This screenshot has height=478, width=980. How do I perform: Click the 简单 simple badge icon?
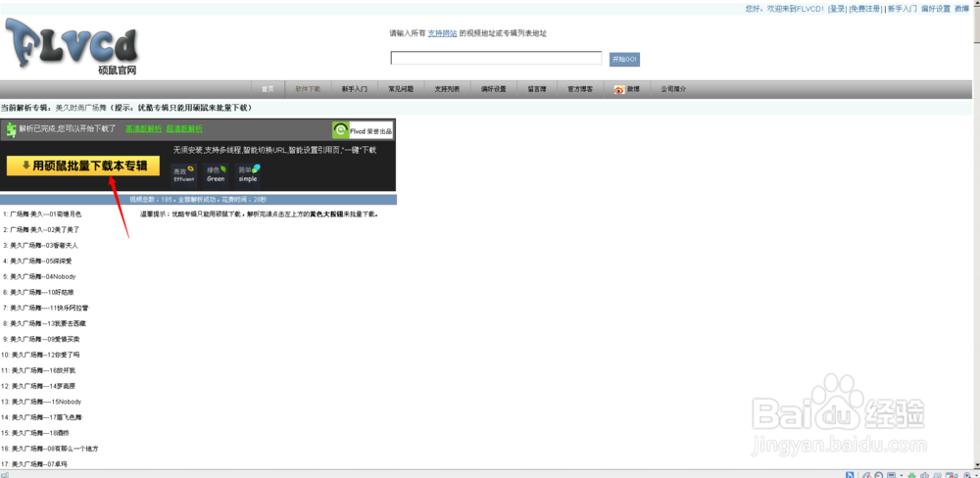[248, 174]
